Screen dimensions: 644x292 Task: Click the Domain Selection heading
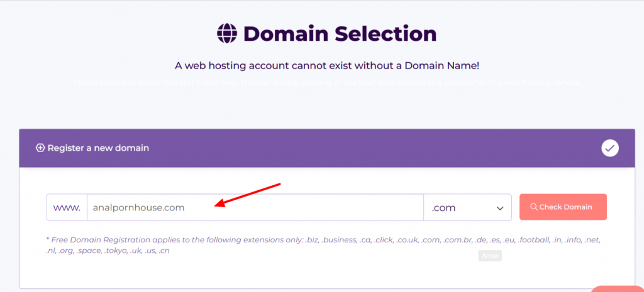(340, 33)
